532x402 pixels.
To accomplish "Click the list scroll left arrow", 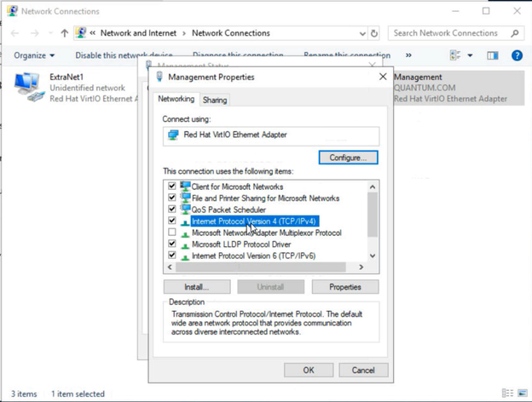I will point(170,267).
